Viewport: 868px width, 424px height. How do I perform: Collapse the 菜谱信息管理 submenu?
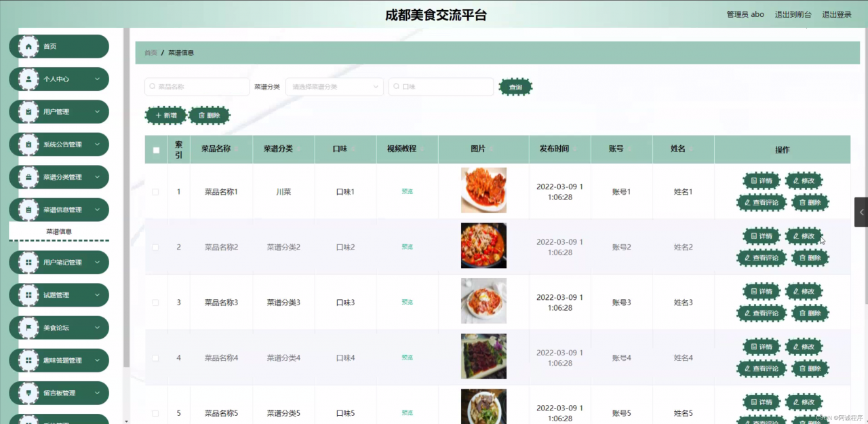point(59,210)
